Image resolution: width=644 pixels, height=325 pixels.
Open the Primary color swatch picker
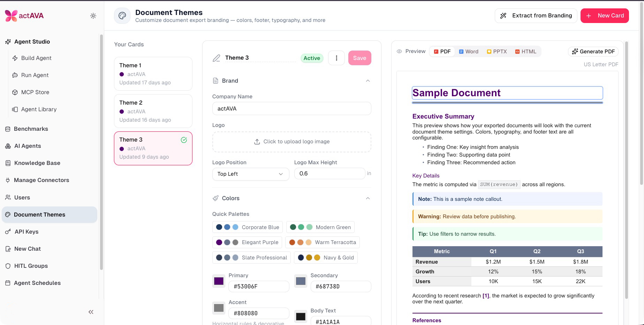[219, 281]
